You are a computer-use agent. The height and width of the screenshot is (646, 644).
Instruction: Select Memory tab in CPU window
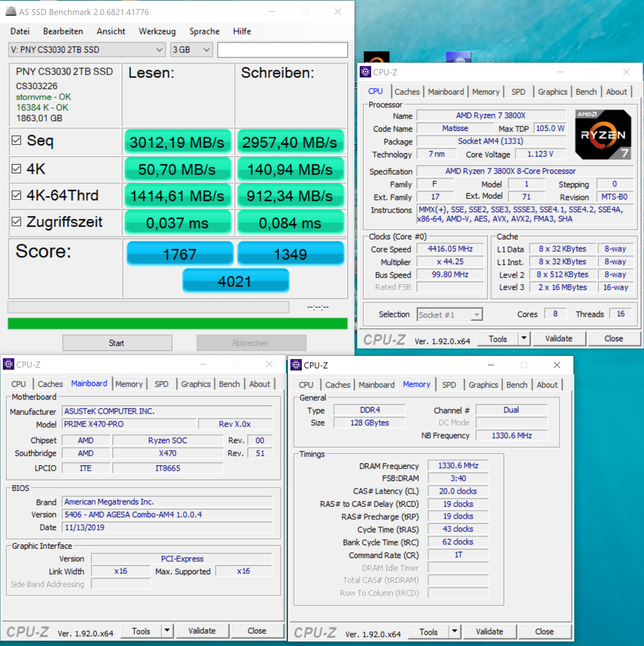(486, 92)
